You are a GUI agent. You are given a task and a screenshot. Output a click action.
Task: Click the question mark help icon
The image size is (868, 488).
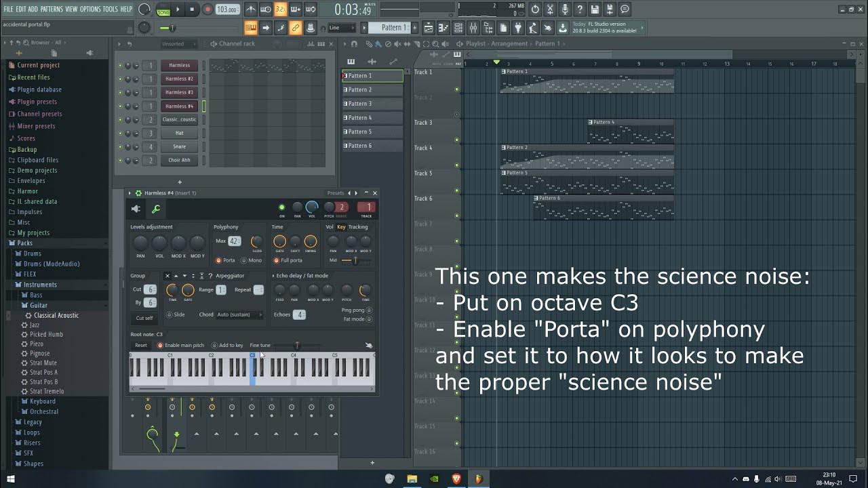pos(579,9)
